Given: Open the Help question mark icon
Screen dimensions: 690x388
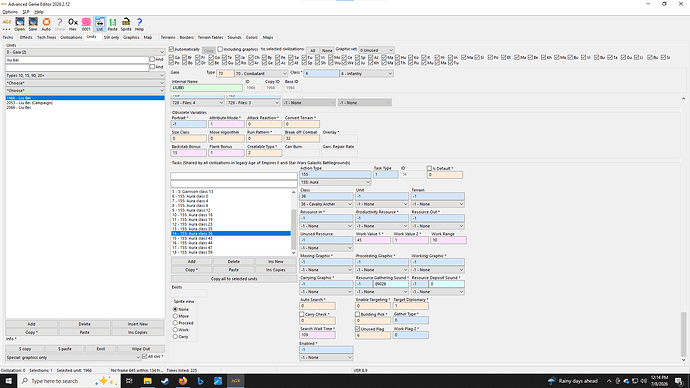Looking at the screenshot, I should pos(139,24).
